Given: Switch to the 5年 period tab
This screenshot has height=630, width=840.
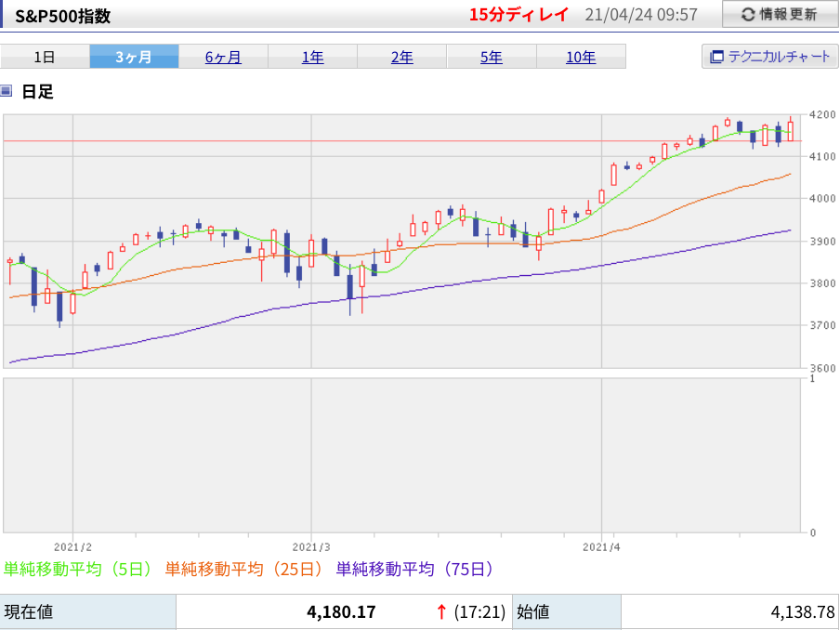Looking at the screenshot, I should tap(492, 57).
